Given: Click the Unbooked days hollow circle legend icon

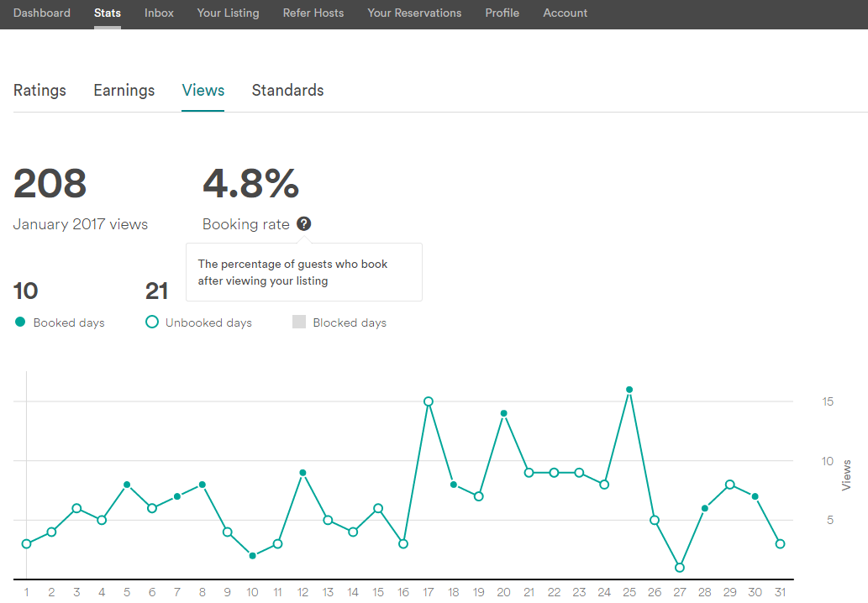Looking at the screenshot, I should click(152, 322).
